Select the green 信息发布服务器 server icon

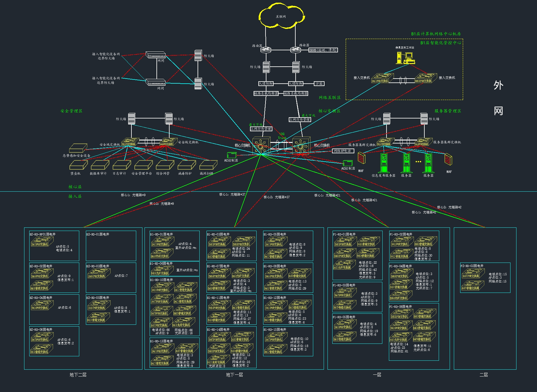click(384, 163)
